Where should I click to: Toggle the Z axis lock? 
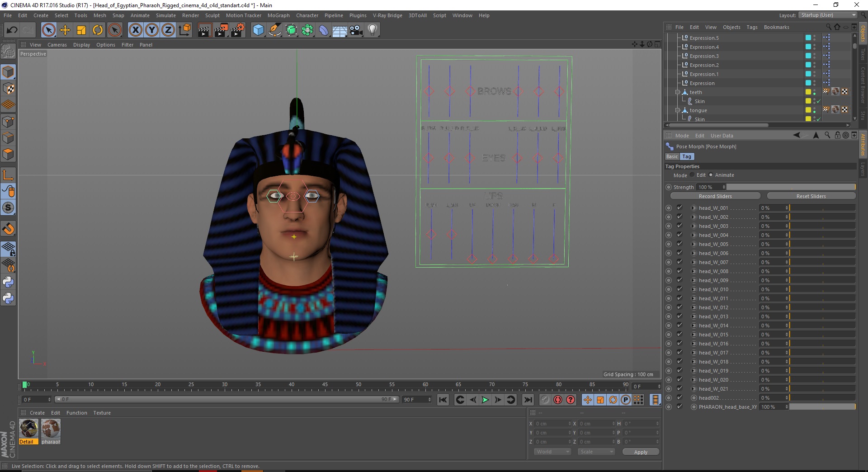(168, 30)
